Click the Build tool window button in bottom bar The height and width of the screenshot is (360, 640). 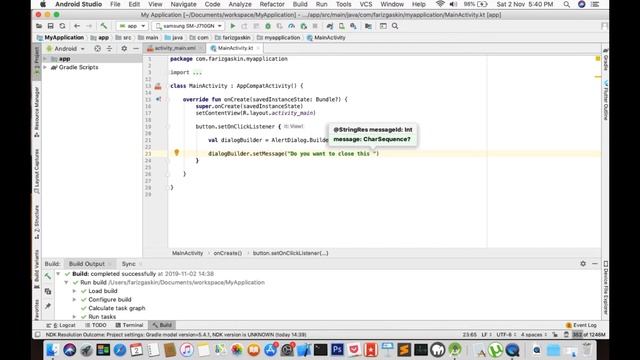pyautogui.click(x=162, y=325)
